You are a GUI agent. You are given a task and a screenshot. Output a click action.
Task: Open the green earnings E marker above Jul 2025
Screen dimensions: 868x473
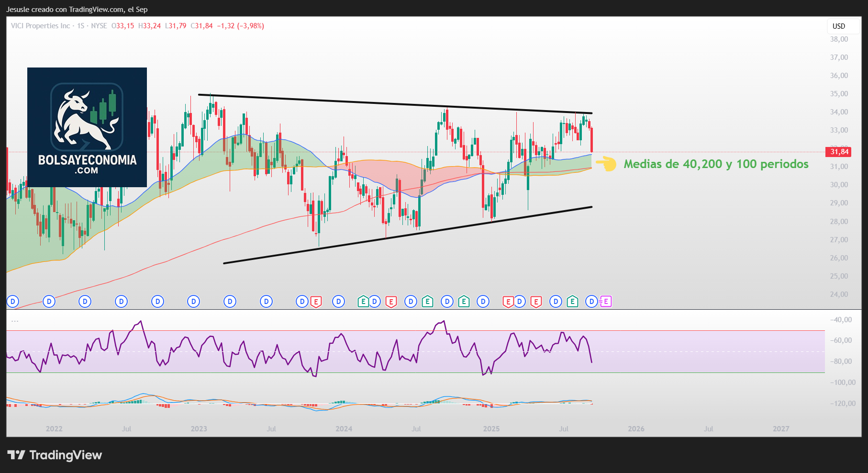pos(572,302)
